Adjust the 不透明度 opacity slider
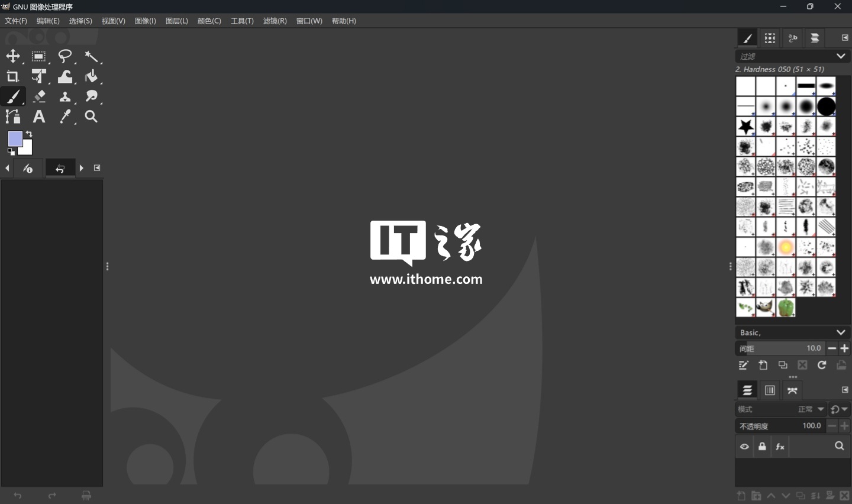852x504 pixels. point(780,426)
